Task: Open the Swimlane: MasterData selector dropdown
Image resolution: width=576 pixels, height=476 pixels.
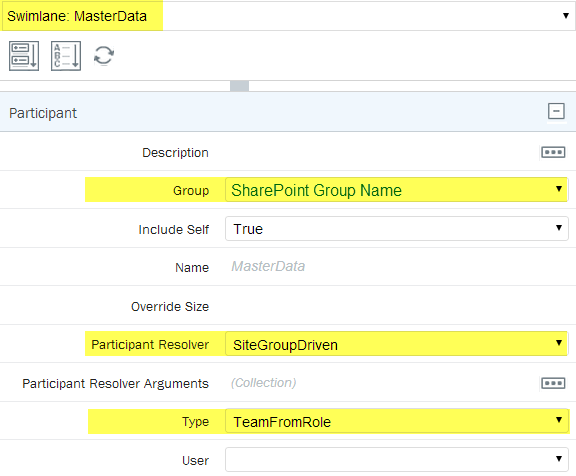Action: (288, 16)
